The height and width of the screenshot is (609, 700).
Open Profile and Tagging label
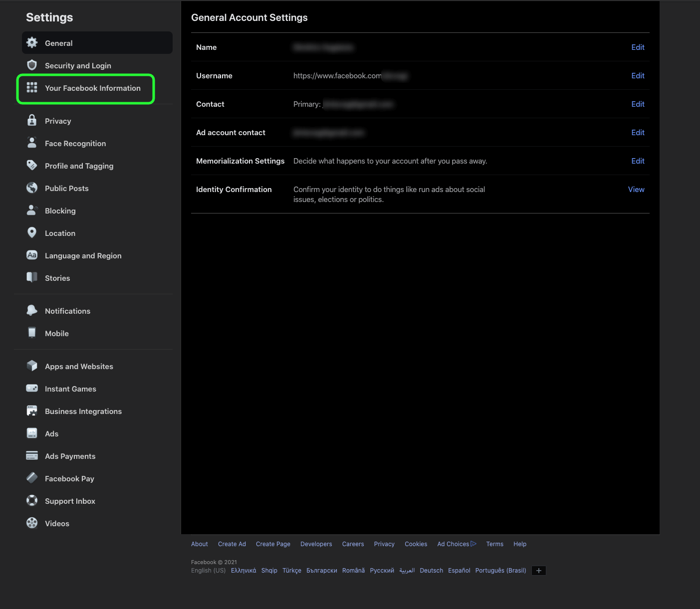(79, 166)
